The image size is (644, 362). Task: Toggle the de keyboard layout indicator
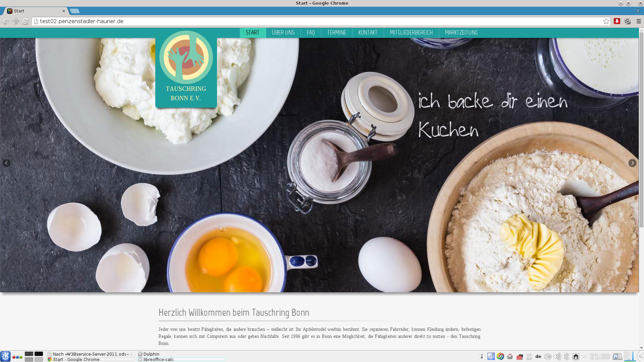click(538, 356)
